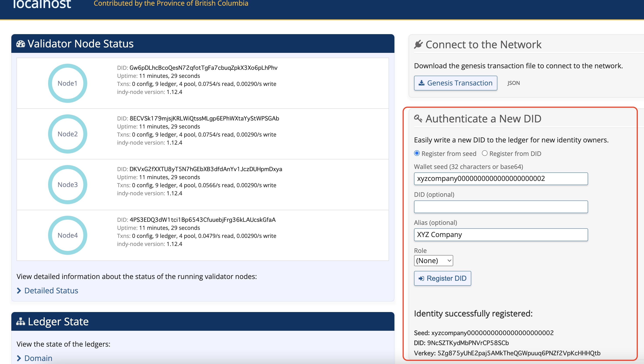Click Node2 DID value 8ECVSk179mjsjKRLWiQtssMLgp6EPhWXtaYyStWPSGAb
The width and height of the screenshot is (644, 364).
(x=204, y=119)
